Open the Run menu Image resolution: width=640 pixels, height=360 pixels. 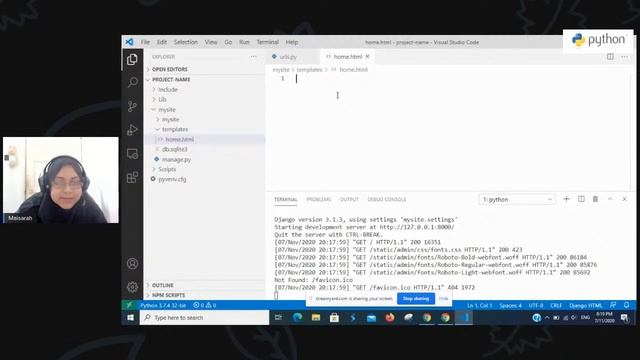[244, 42]
